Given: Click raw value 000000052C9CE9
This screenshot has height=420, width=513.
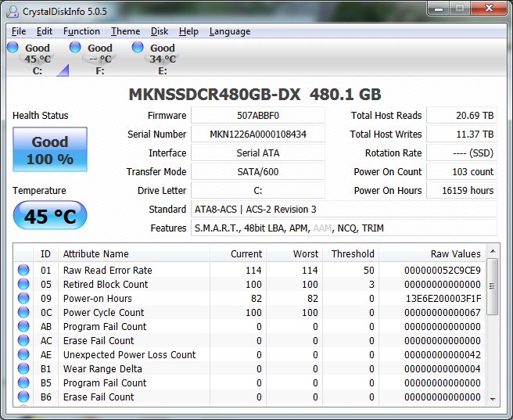Looking at the screenshot, I should (x=443, y=270).
